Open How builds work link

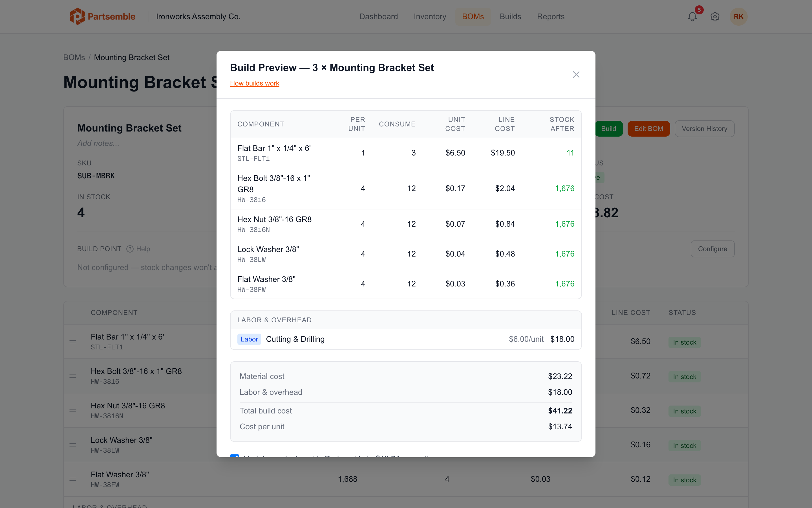coord(254,83)
